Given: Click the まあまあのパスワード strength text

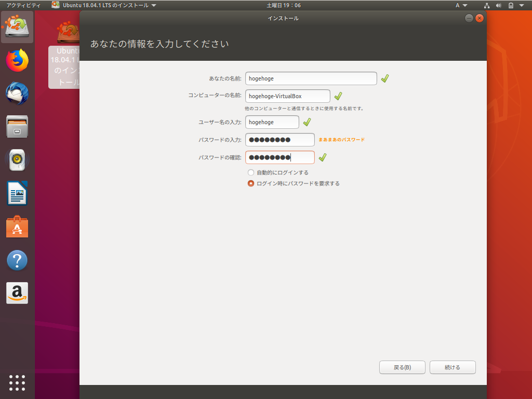Looking at the screenshot, I should pyautogui.click(x=341, y=139).
